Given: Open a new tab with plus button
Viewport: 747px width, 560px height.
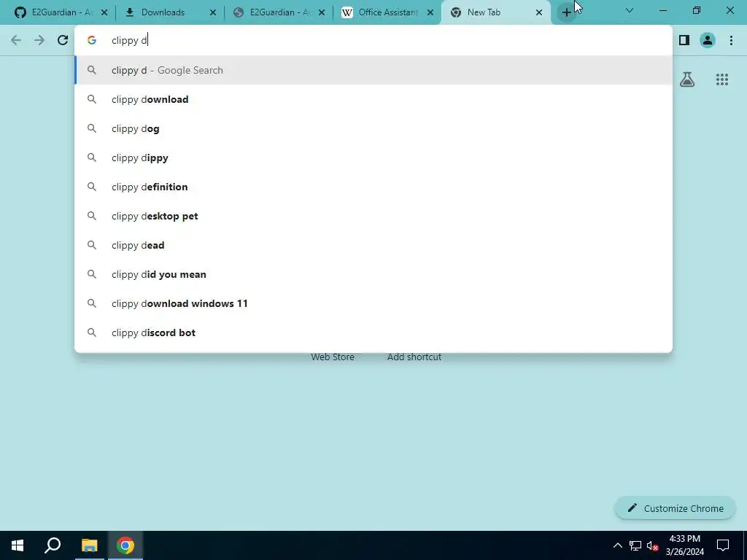Looking at the screenshot, I should (566, 12).
